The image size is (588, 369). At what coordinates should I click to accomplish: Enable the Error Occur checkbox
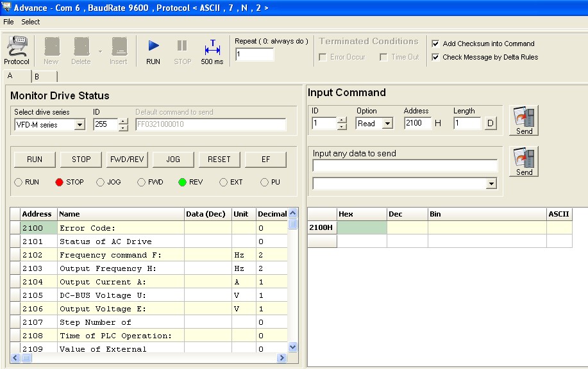[x=323, y=57]
